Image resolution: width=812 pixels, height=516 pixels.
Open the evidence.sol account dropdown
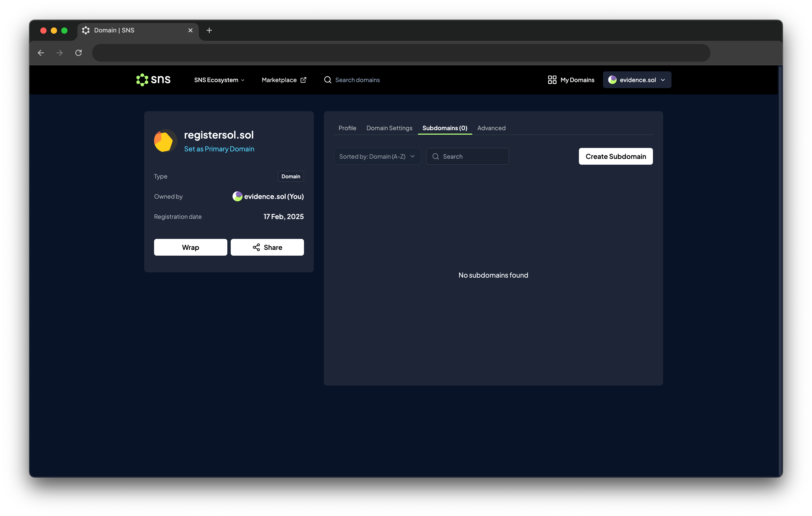[637, 80]
